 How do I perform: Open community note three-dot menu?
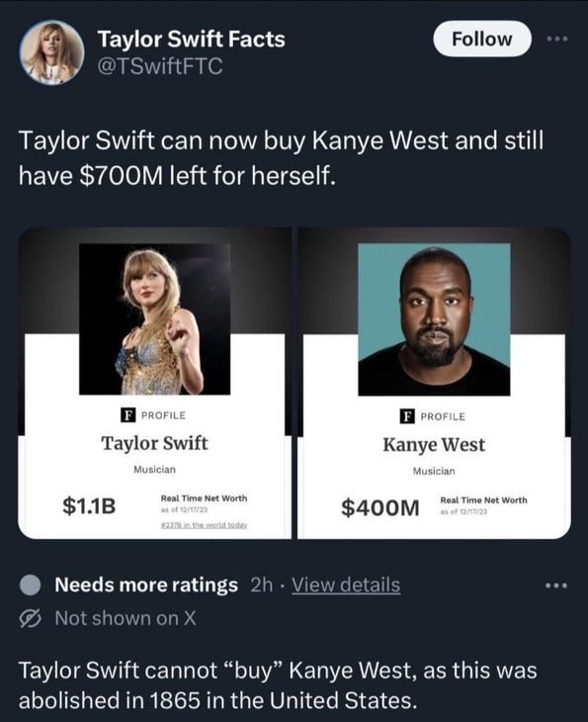point(556,586)
